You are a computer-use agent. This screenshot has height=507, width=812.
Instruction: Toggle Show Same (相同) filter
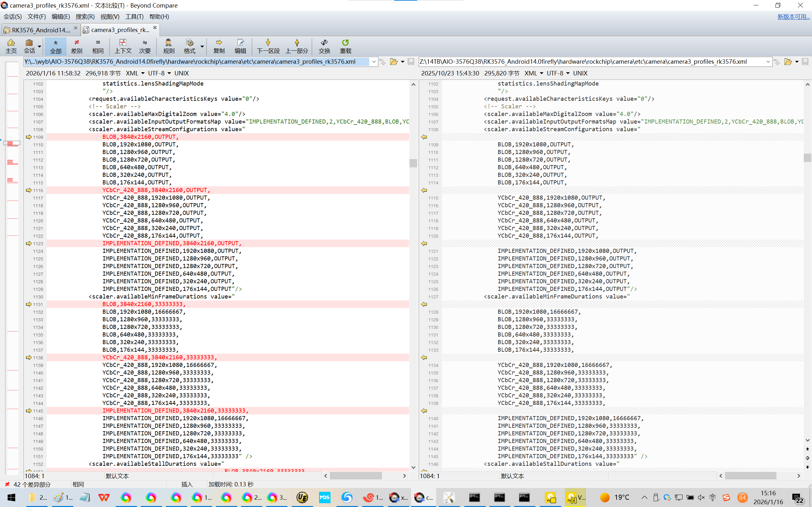98,46
